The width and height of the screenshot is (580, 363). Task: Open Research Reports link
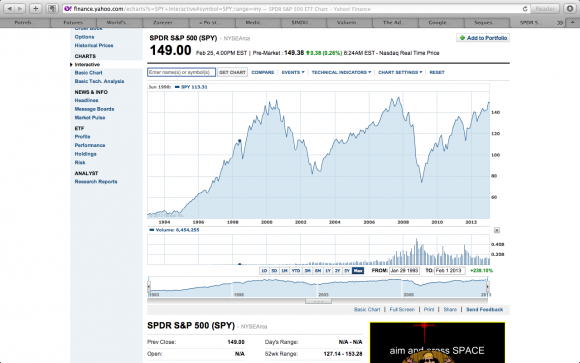[96, 182]
